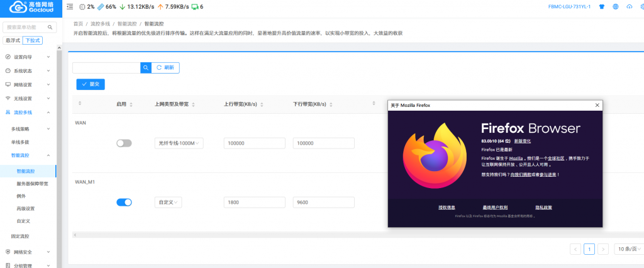This screenshot has height=268, width=644.
Task: Open the 光纤专线-1000M type dropdown
Action: point(179,143)
